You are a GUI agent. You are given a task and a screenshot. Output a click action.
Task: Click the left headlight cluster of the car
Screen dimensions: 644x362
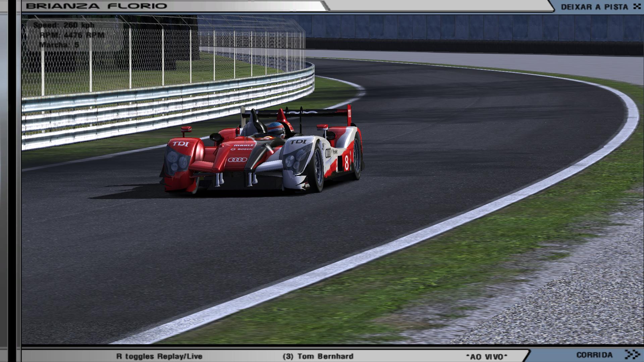tap(176, 161)
